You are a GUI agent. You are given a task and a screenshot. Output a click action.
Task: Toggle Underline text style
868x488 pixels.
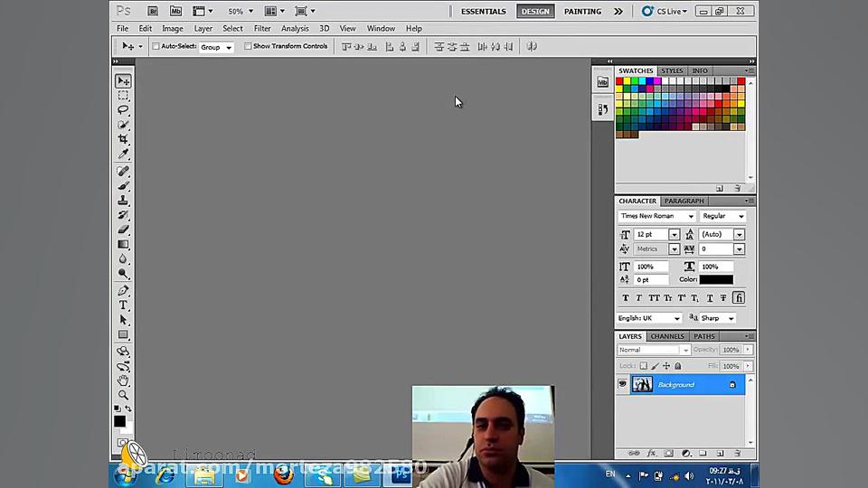pos(710,298)
